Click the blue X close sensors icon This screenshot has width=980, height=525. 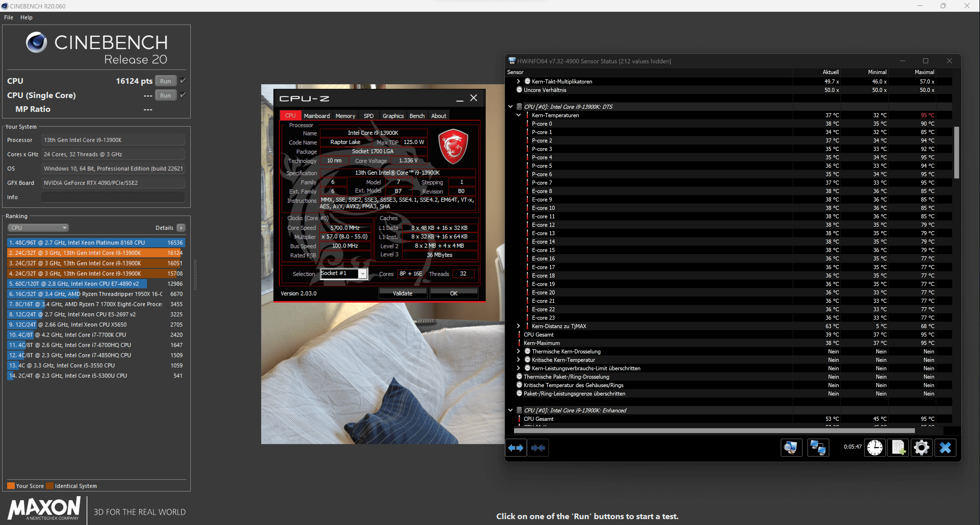pyautogui.click(x=945, y=448)
